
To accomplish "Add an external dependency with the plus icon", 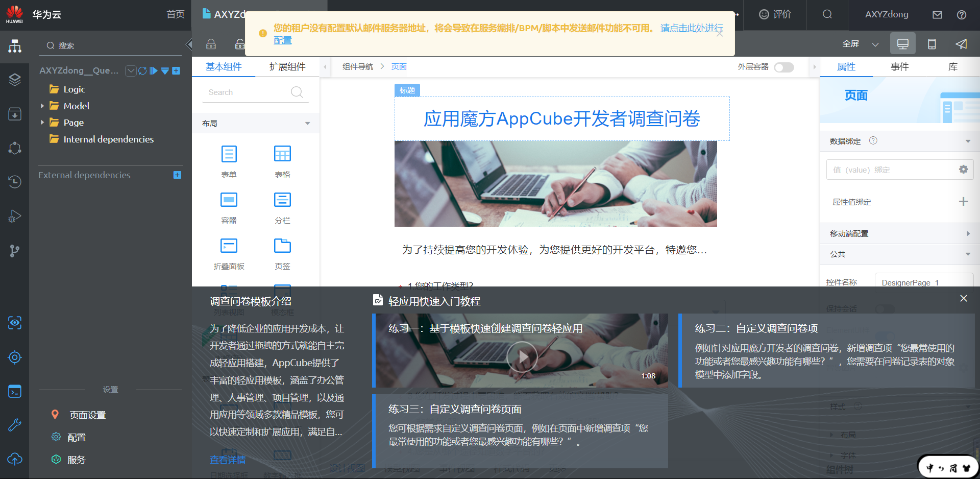I will 177,175.
